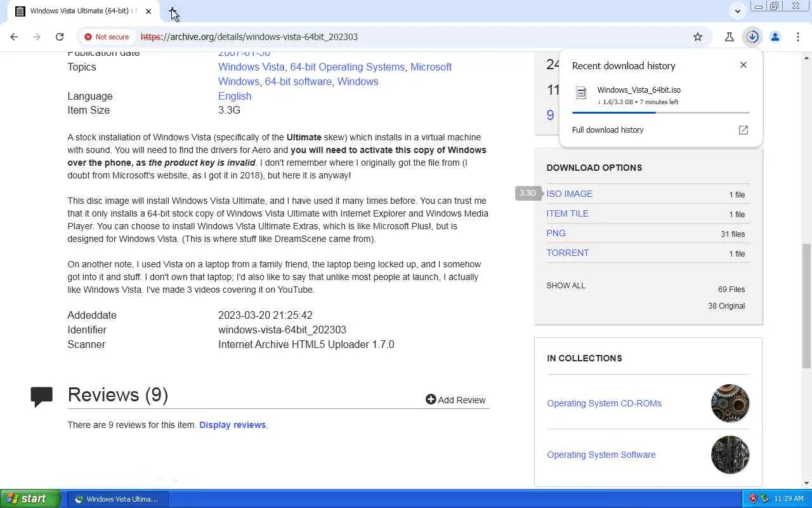Screen dimensions: 812x508
Task: Select the Windows Vista Ultima taskbar button
Action: [x=117, y=499]
